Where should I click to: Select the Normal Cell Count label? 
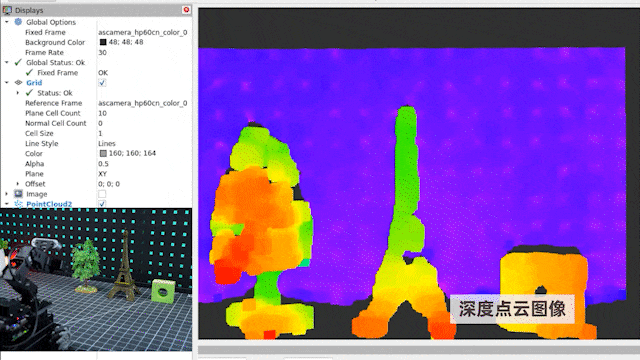56,123
